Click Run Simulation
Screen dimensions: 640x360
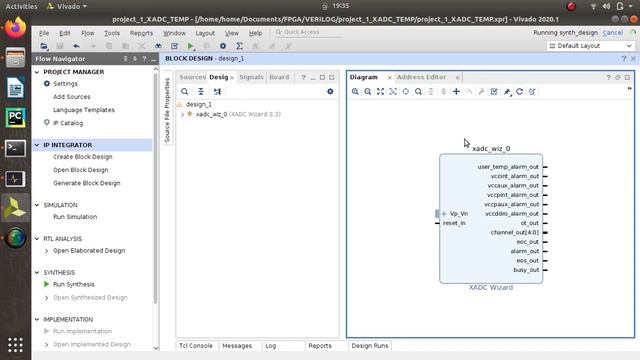coord(75,217)
